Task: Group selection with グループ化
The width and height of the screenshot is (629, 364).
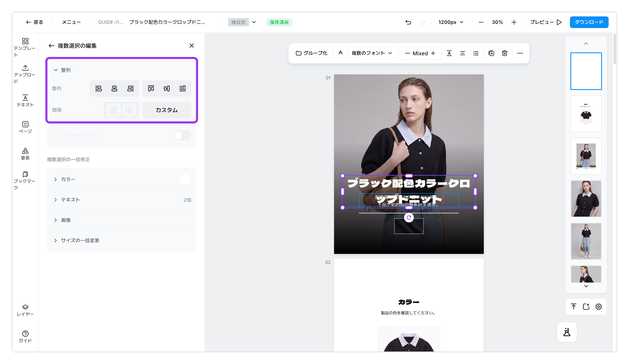Action: 312,53
